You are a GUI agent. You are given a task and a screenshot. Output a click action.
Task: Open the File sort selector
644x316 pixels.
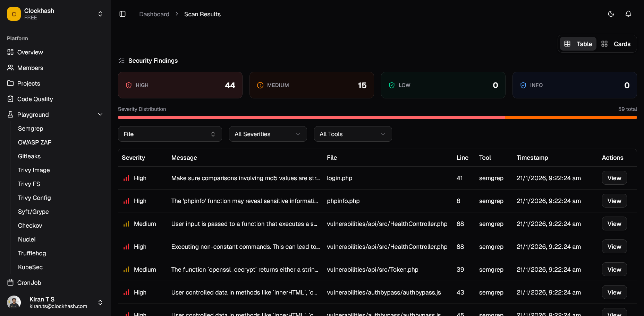point(170,134)
